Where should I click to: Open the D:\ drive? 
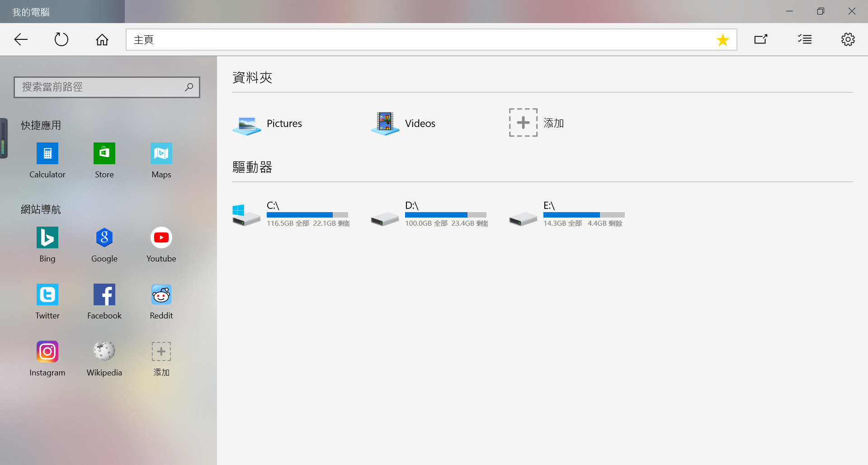(x=429, y=214)
